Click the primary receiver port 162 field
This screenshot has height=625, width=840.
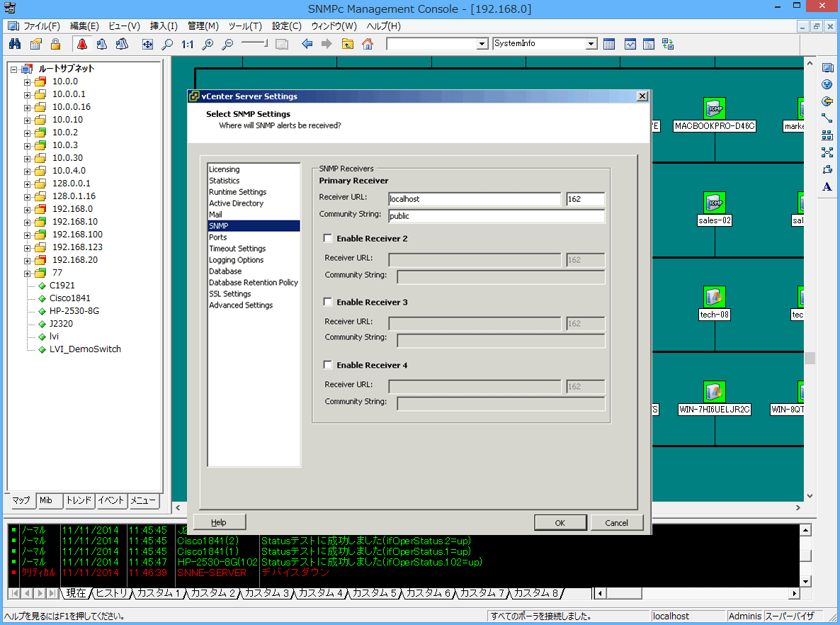pos(586,199)
